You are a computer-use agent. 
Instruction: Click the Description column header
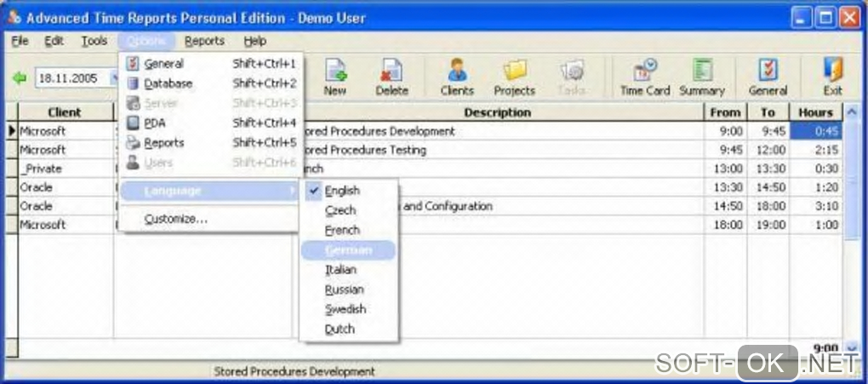[498, 112]
